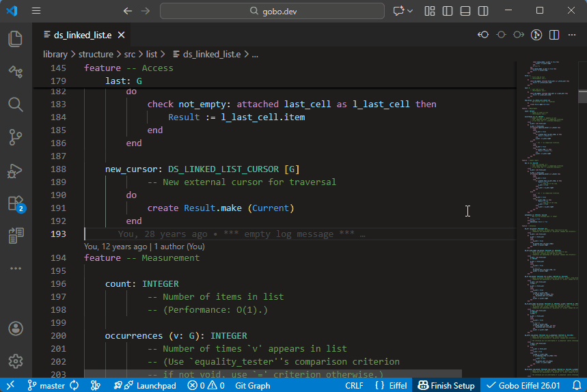Screen dimensions: 587x392
Task: Open the Copilot chat dropdown arrow
Action: tap(410, 11)
